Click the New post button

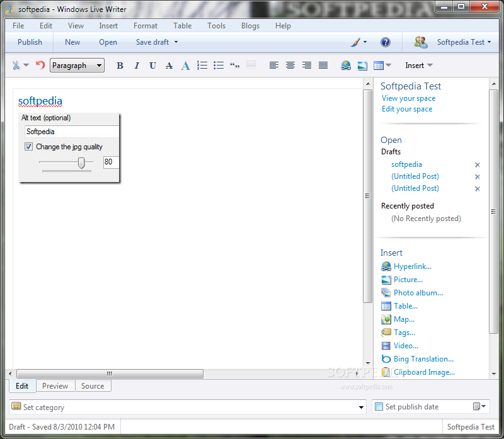coord(72,42)
